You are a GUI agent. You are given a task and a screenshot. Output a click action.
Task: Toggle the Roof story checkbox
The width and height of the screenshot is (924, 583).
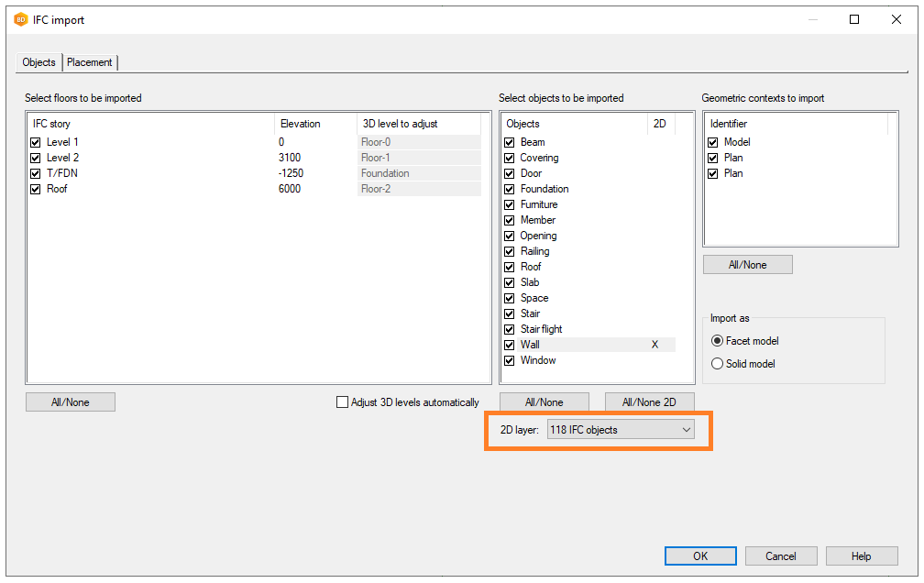pos(36,189)
